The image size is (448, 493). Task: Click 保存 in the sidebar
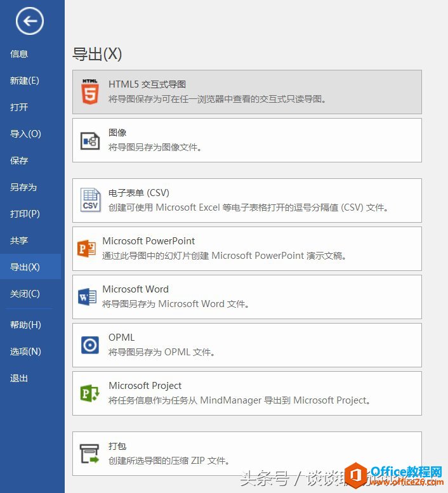coord(19,161)
